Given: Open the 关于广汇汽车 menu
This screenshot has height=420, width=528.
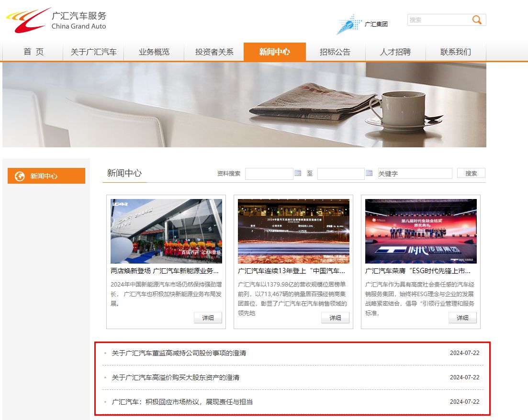Looking at the screenshot, I should click(x=93, y=52).
